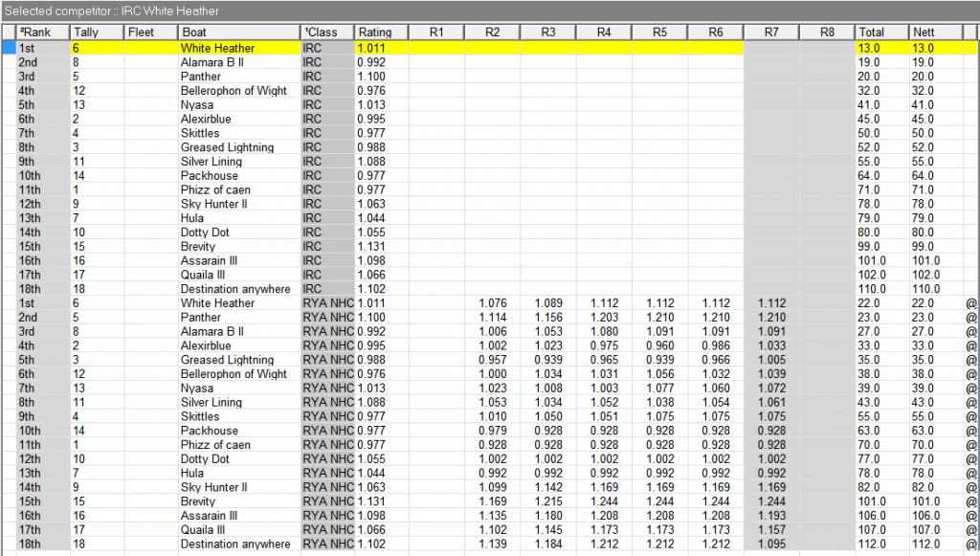Click the Tally column header
Screen dimensions: 980x556
97,33
